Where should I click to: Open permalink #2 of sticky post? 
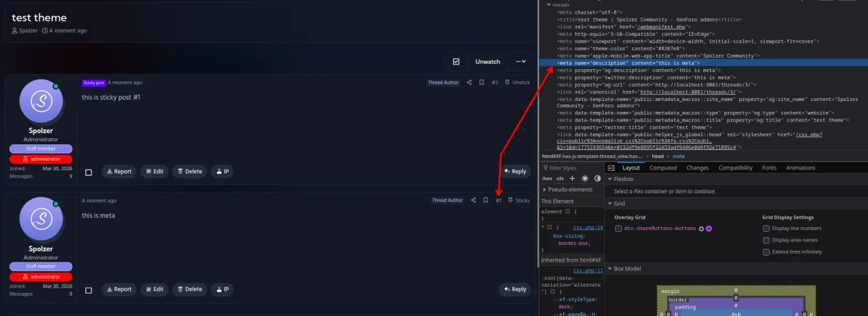pos(495,83)
